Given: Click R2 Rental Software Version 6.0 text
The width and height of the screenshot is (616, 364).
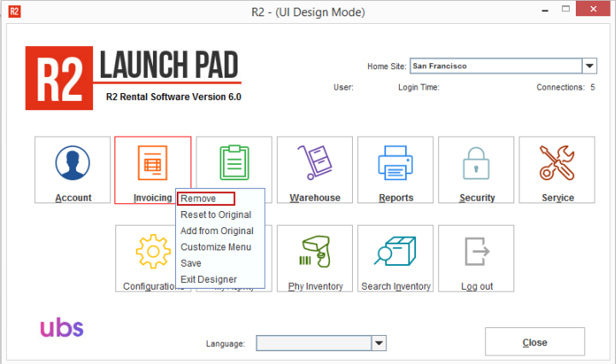Looking at the screenshot, I should [173, 97].
